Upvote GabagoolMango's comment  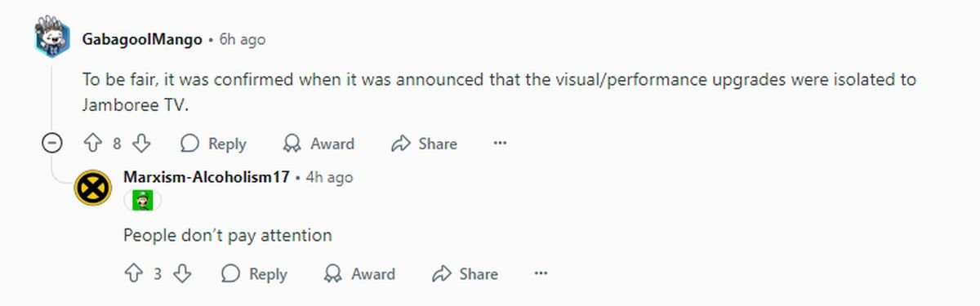pyautogui.click(x=92, y=144)
